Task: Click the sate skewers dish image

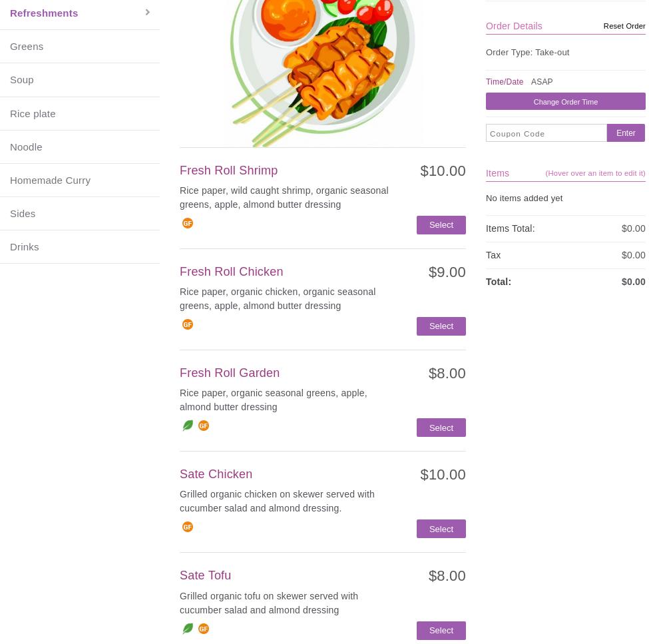Action: pos(323,70)
